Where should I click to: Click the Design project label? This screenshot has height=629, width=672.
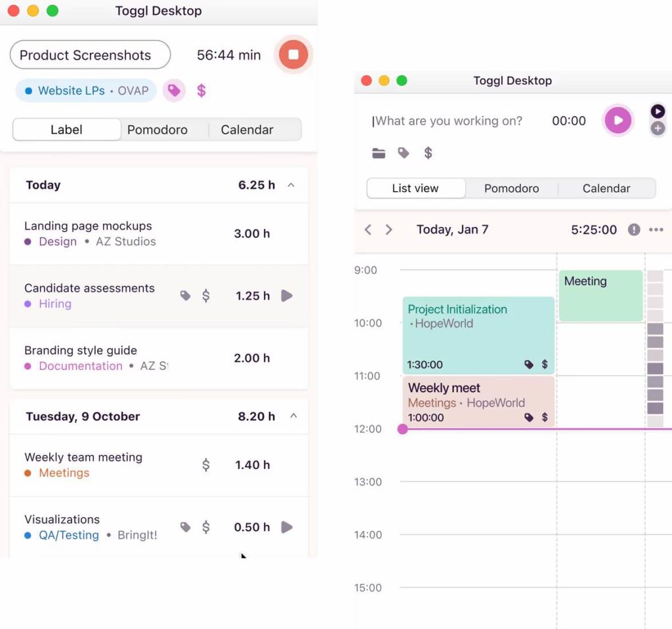click(58, 241)
